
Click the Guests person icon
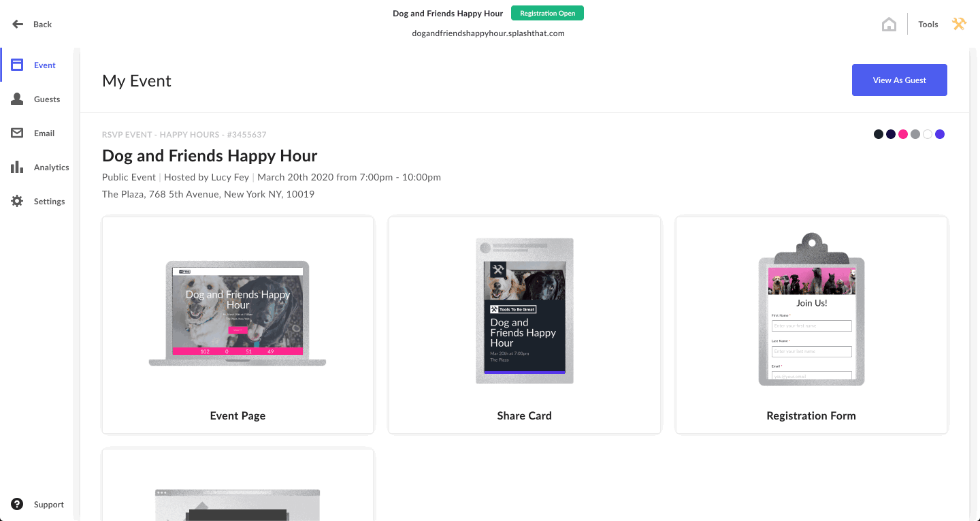18,99
